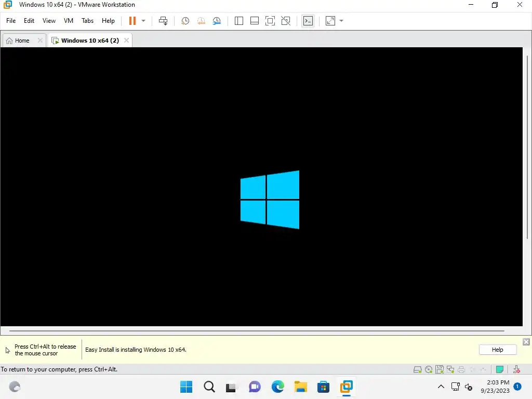Click the hard disk status icon
Screen dimensions: 532x399
(x=418, y=369)
